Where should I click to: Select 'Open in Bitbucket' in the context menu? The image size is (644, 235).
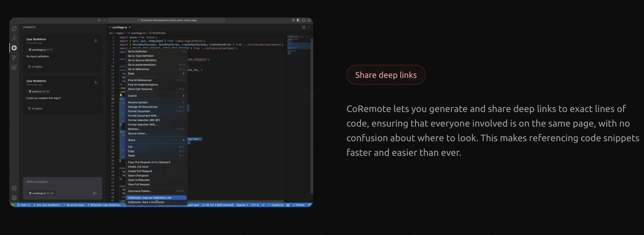tap(156, 180)
